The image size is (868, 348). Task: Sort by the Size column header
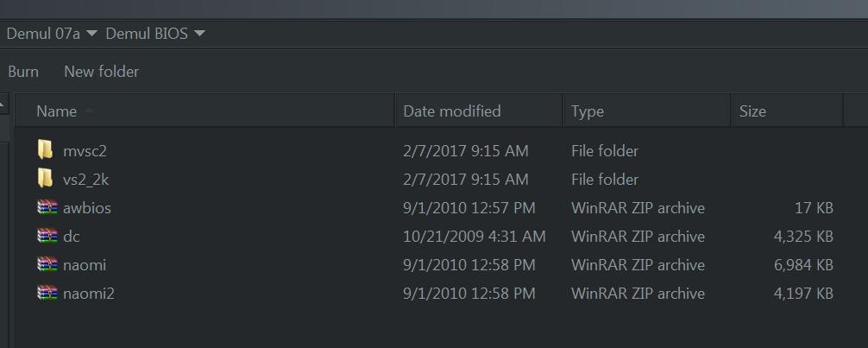point(787,111)
